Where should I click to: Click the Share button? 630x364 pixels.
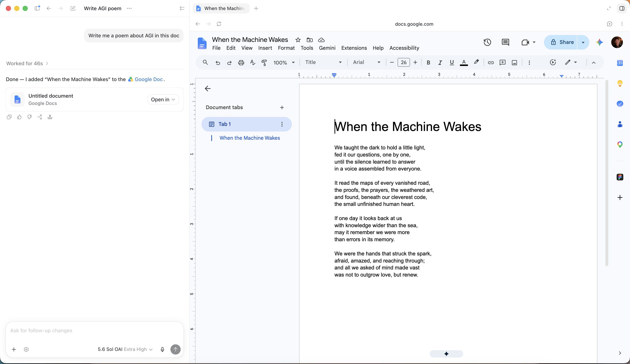click(561, 42)
